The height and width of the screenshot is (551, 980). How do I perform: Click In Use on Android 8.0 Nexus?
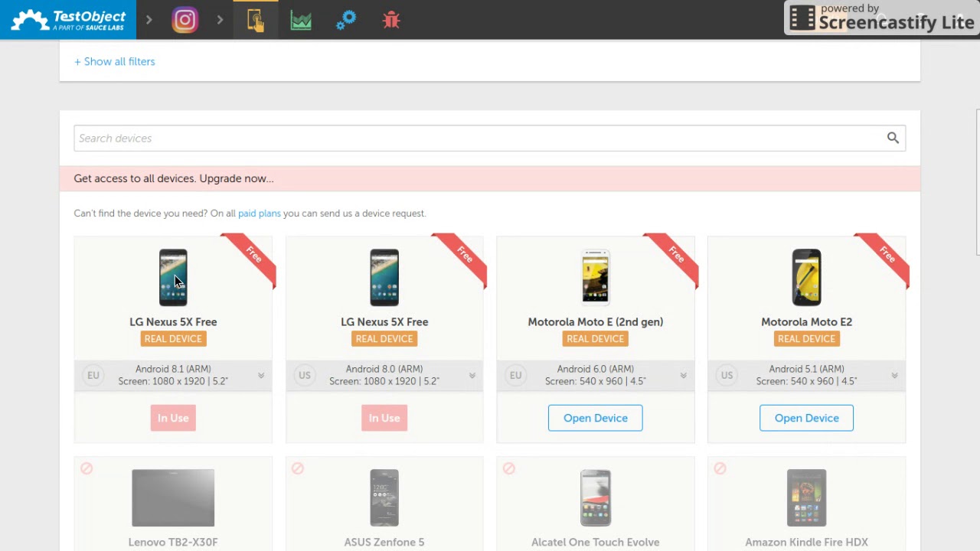[384, 418]
